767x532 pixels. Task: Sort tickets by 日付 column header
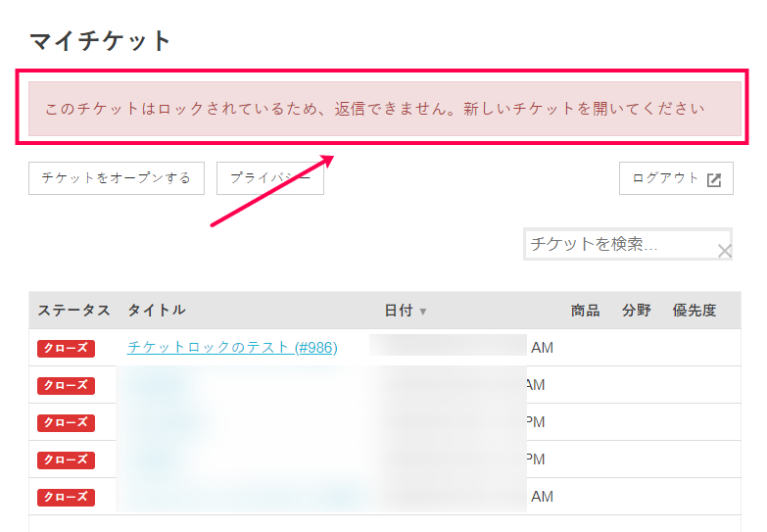(x=405, y=311)
